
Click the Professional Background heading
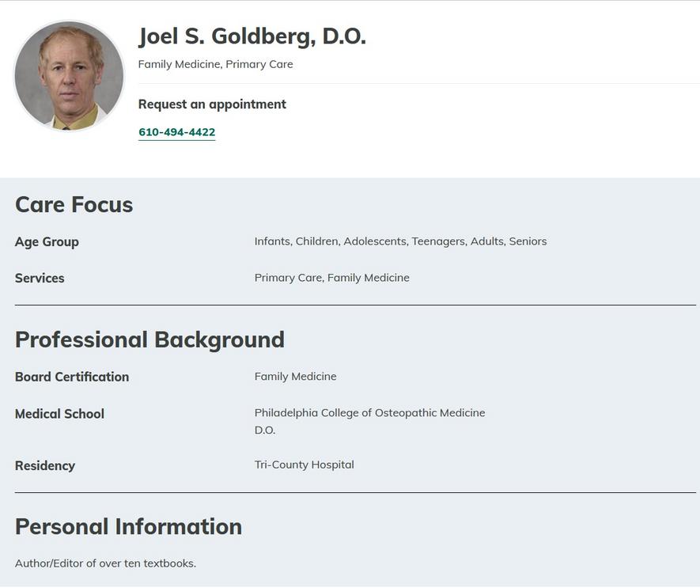(x=149, y=340)
